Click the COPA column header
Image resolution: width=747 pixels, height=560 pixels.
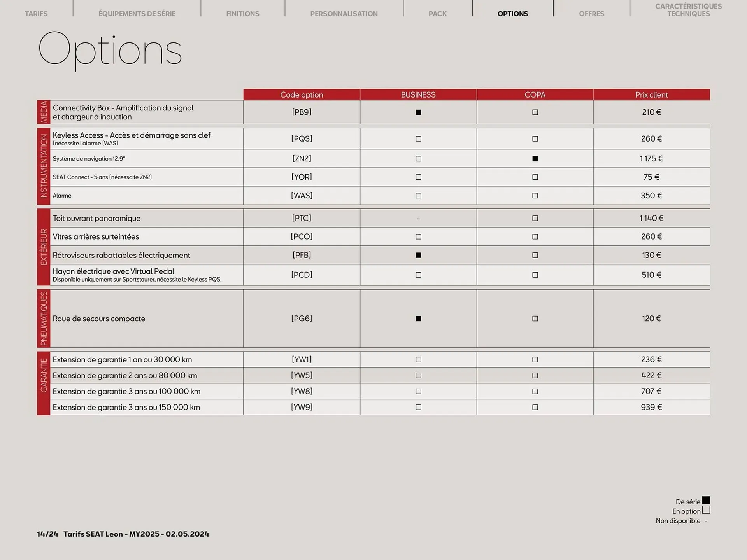535,95
